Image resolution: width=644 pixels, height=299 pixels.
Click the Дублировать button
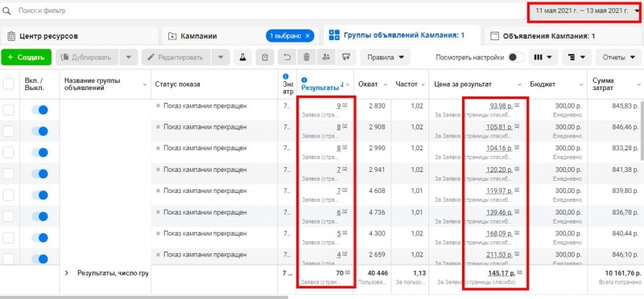(87, 57)
